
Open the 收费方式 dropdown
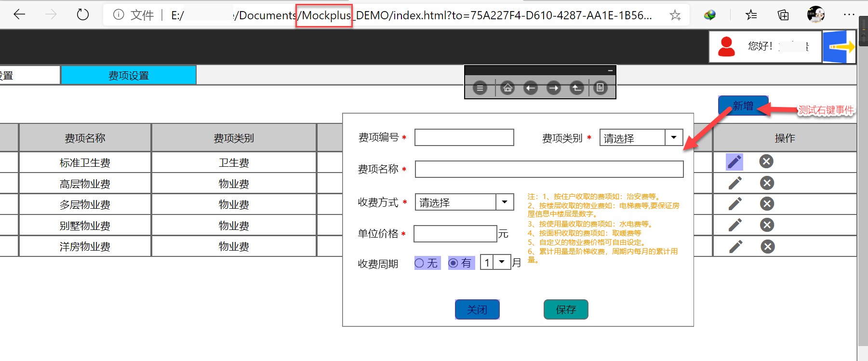(x=464, y=202)
